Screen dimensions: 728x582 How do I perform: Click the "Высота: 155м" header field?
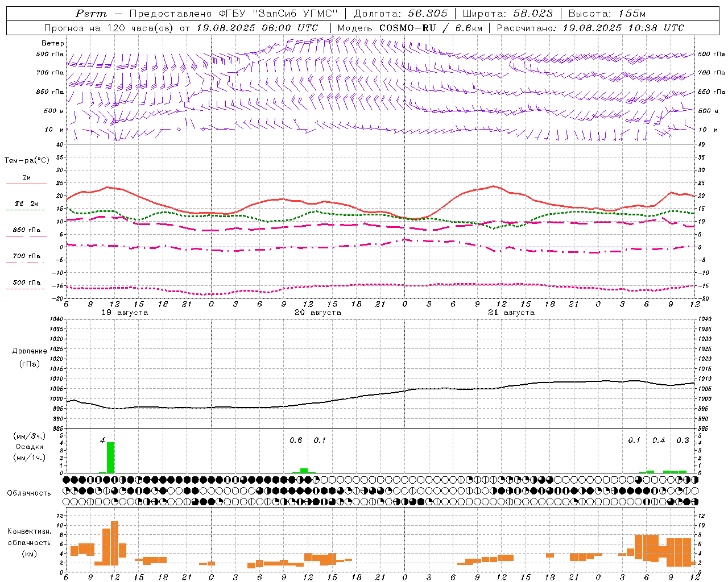[607, 14]
